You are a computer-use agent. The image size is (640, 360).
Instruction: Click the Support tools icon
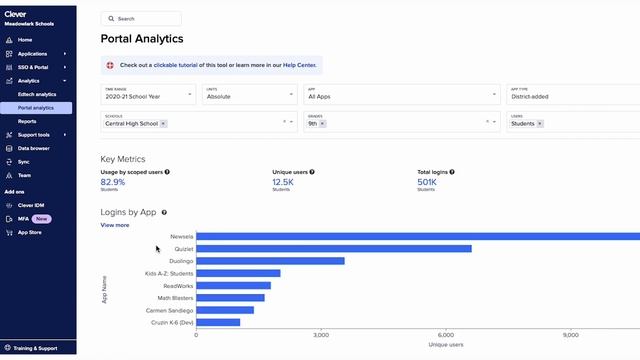[9, 135]
